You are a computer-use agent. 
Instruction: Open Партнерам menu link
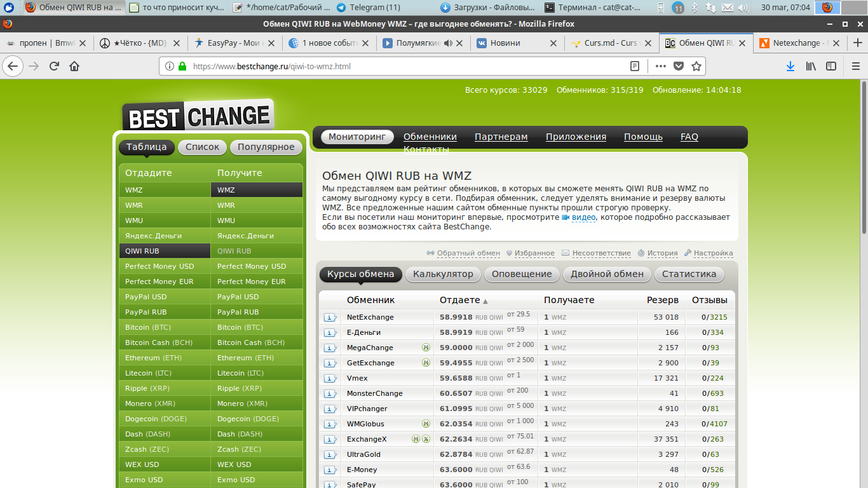pos(501,137)
